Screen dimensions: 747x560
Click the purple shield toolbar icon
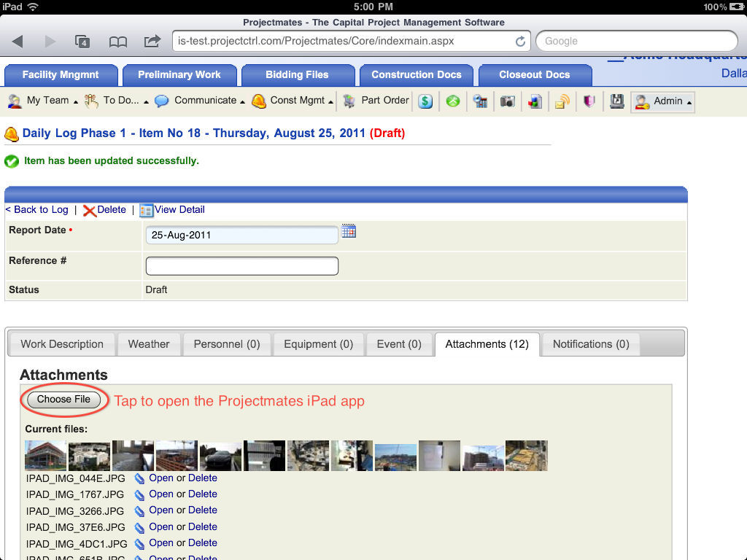coord(589,101)
